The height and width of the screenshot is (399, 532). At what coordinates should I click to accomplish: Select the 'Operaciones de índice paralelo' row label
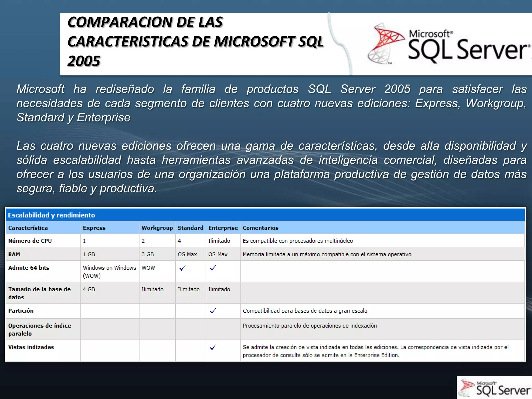point(39,329)
